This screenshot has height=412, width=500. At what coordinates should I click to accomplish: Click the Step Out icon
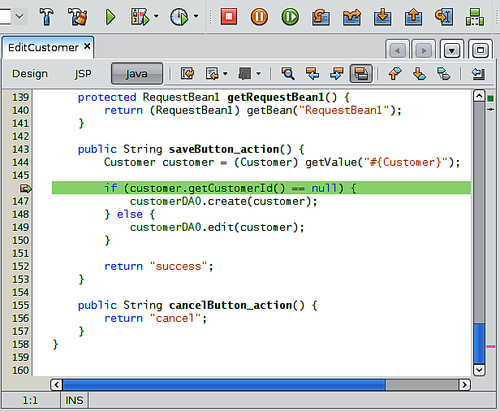(x=413, y=17)
